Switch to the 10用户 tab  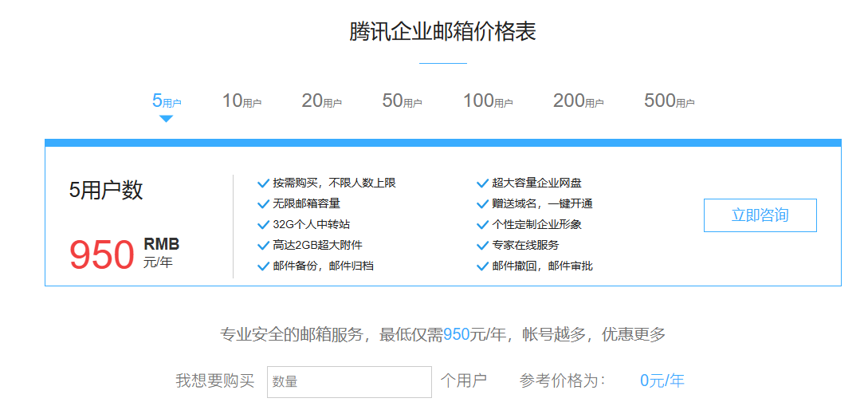tap(242, 101)
